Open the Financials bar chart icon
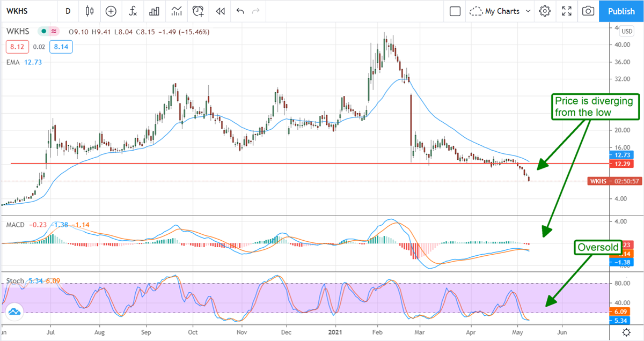644x341 pixels. coord(155,11)
